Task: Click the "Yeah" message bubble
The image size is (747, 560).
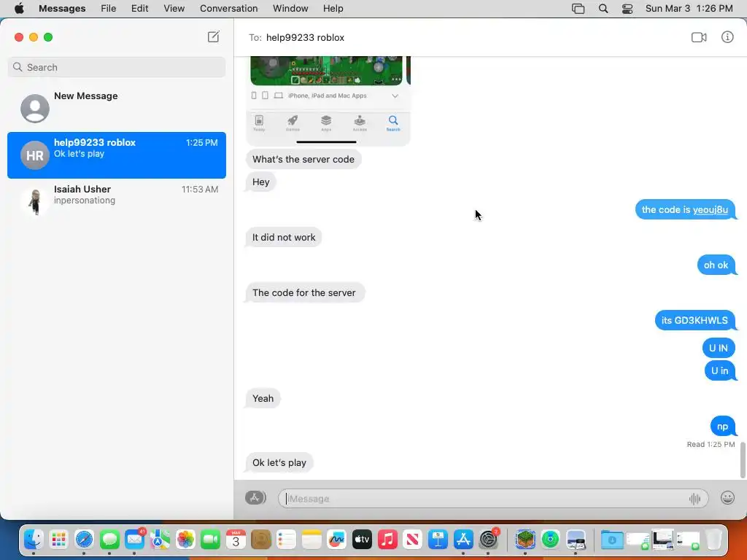Action: 263,399
